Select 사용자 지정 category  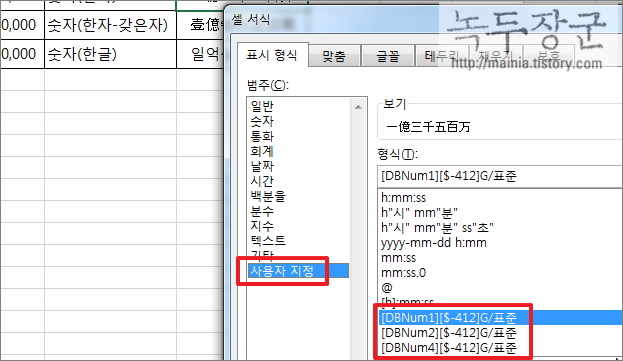click(x=298, y=271)
